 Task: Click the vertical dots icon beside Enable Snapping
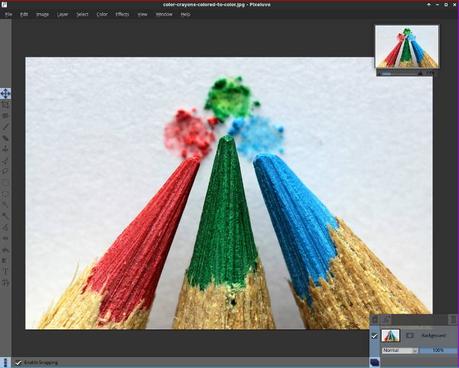[5, 362]
